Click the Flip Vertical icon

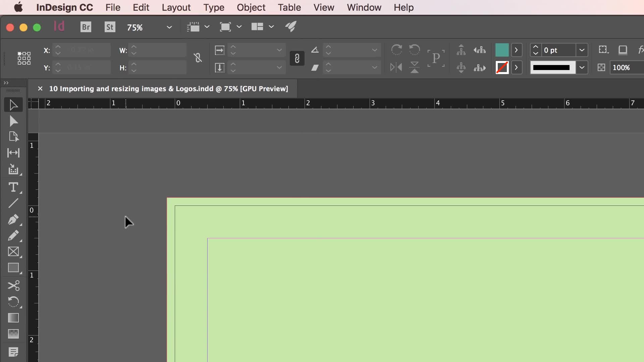(415, 67)
